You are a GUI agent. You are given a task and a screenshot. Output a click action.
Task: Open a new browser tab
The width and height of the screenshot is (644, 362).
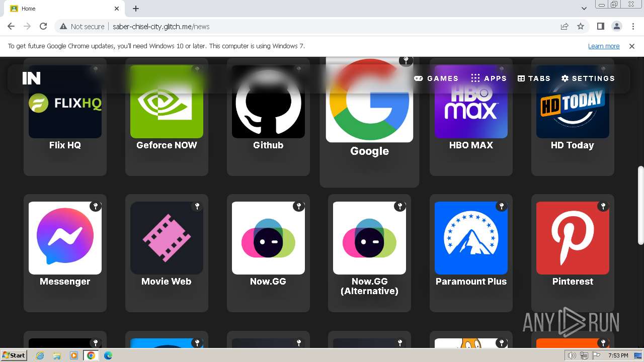click(x=136, y=9)
